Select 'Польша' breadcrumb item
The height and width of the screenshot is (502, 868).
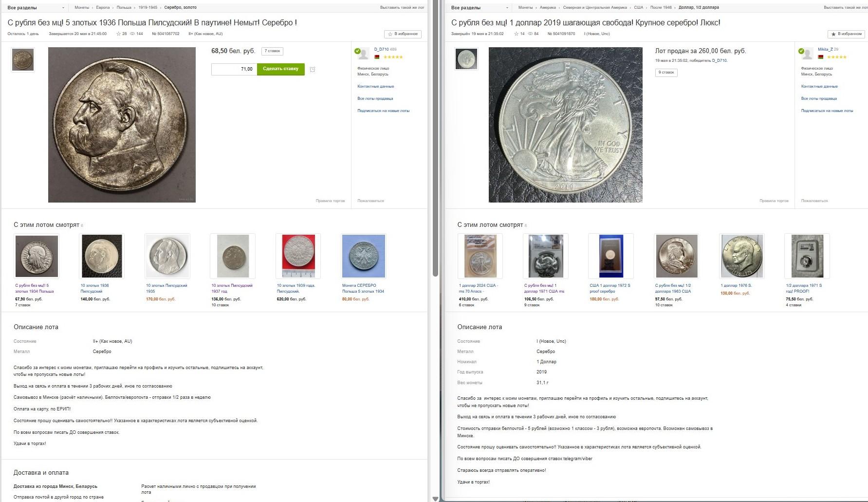124,8
